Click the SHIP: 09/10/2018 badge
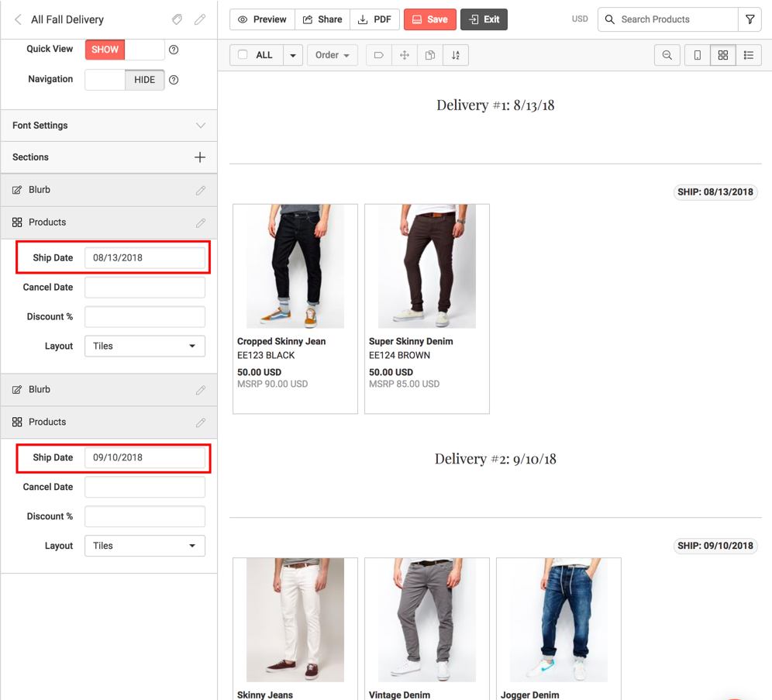This screenshot has height=700, width=772. (x=715, y=546)
